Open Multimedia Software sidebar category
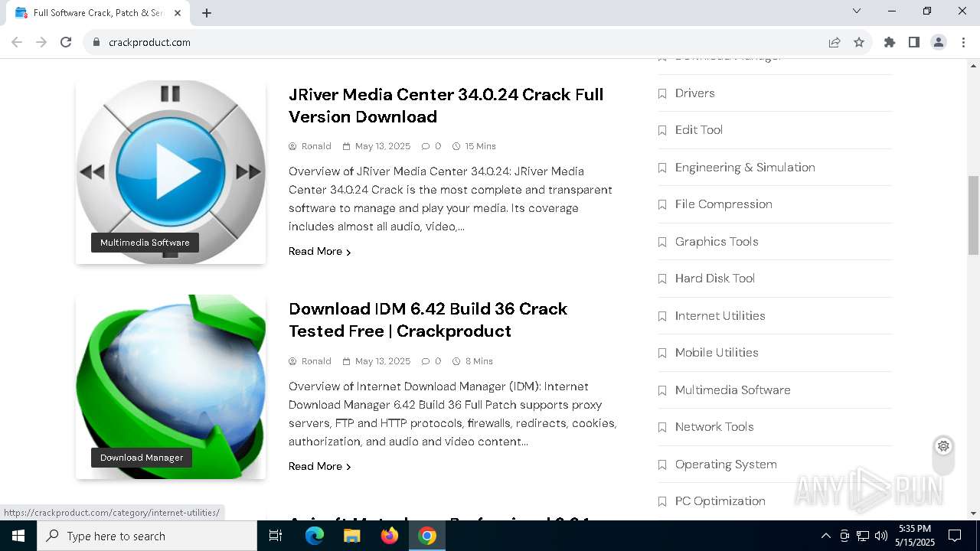 pyautogui.click(x=733, y=390)
